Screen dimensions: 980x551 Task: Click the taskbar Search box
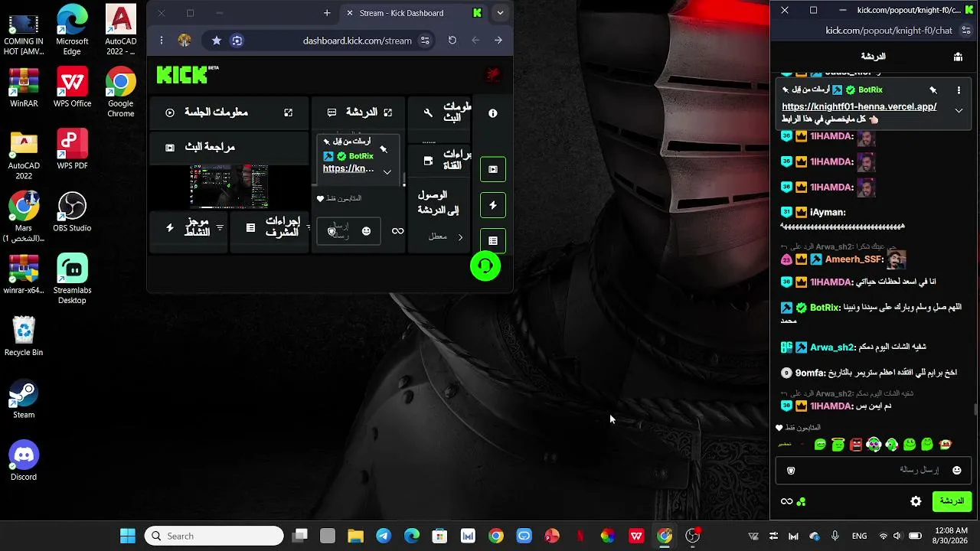coord(214,536)
